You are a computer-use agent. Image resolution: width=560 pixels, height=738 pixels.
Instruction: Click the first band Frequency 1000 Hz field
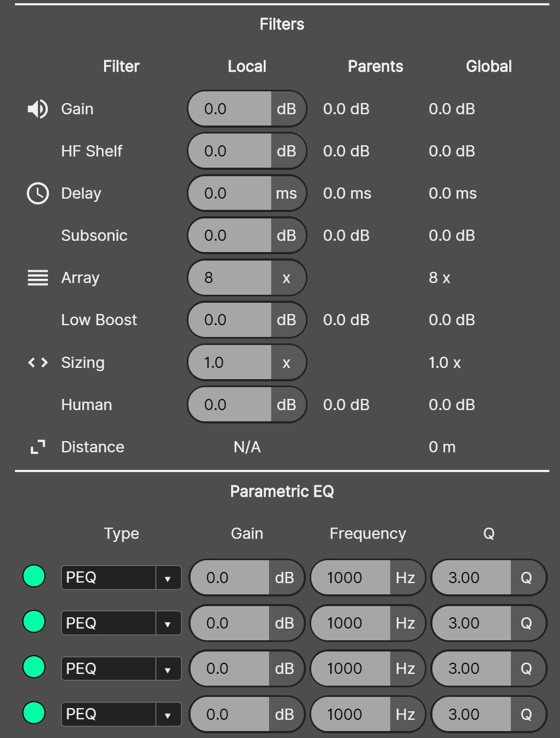click(351, 578)
